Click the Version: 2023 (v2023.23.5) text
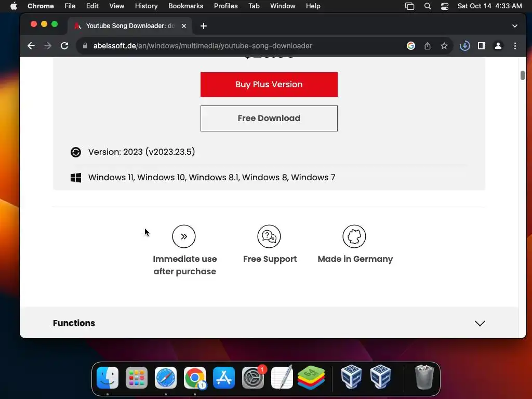532x399 pixels. click(x=141, y=152)
